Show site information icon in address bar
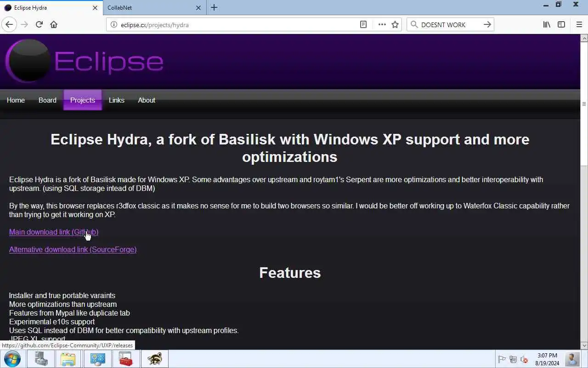 click(114, 25)
